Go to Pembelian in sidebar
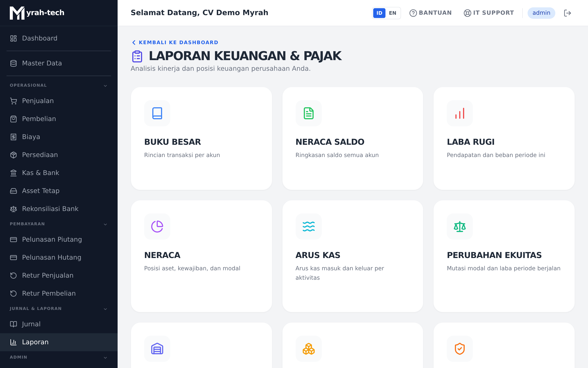This screenshot has height=368, width=588. pyautogui.click(x=59, y=119)
